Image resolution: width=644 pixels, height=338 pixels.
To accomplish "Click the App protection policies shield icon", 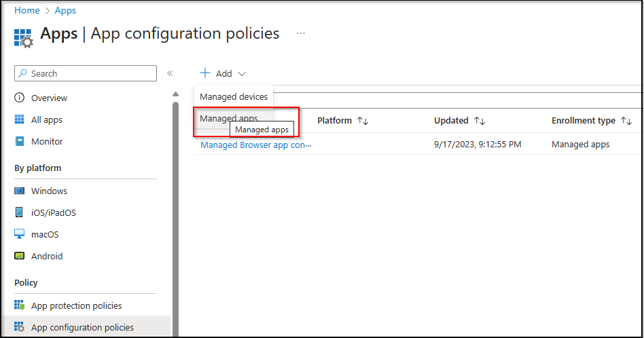I will [x=20, y=305].
